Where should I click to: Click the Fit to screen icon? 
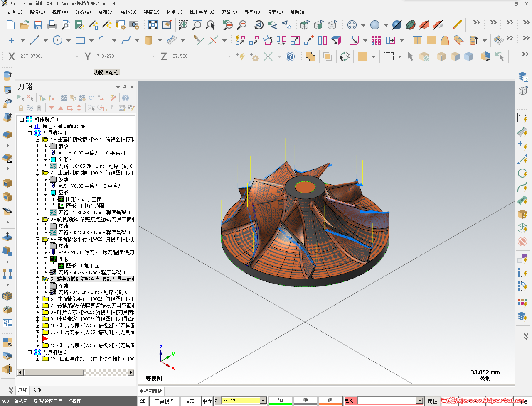coord(153,25)
